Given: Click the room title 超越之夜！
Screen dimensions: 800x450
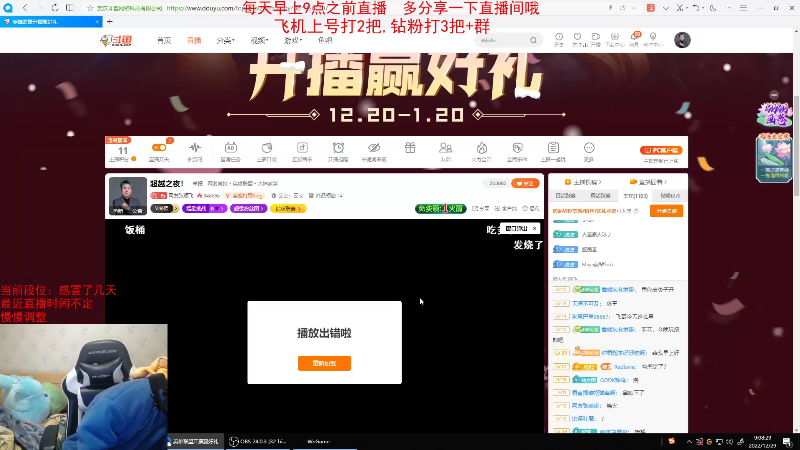Looking at the screenshot, I should 166,183.
